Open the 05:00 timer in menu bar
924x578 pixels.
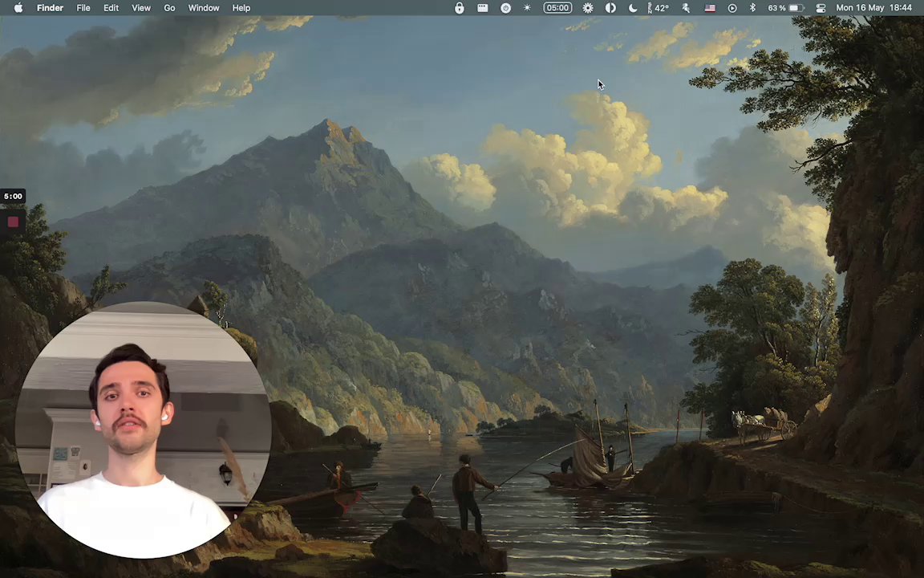[x=557, y=8]
